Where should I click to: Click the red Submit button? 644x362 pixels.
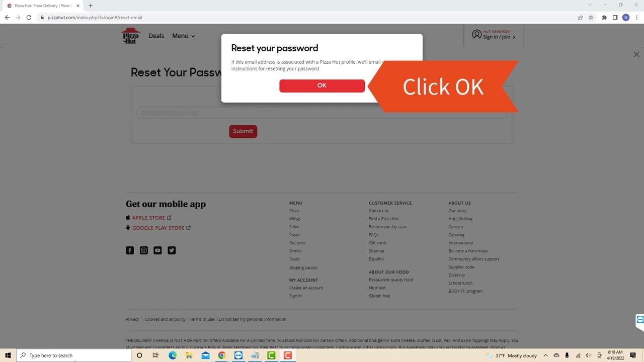tap(243, 131)
